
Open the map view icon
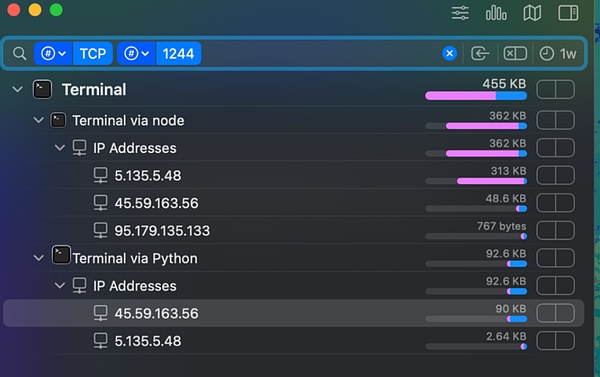coord(532,13)
